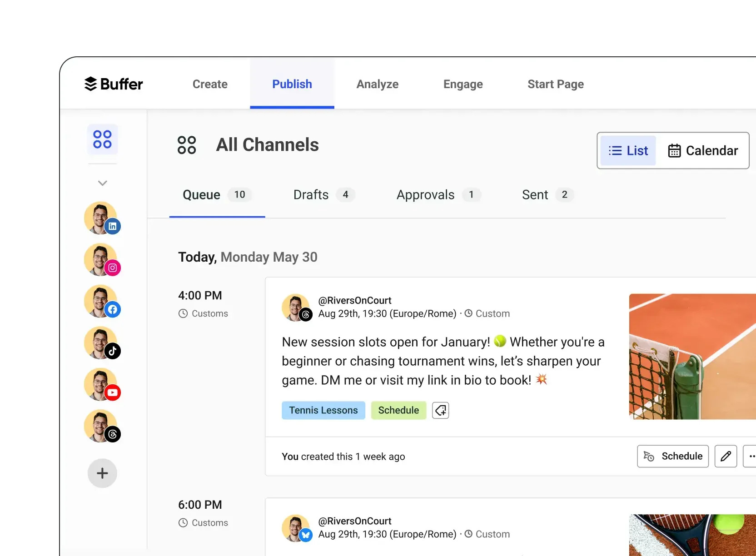Viewport: 756px width, 556px height.
Task: Open the Analyze menu item
Action: [x=377, y=84]
